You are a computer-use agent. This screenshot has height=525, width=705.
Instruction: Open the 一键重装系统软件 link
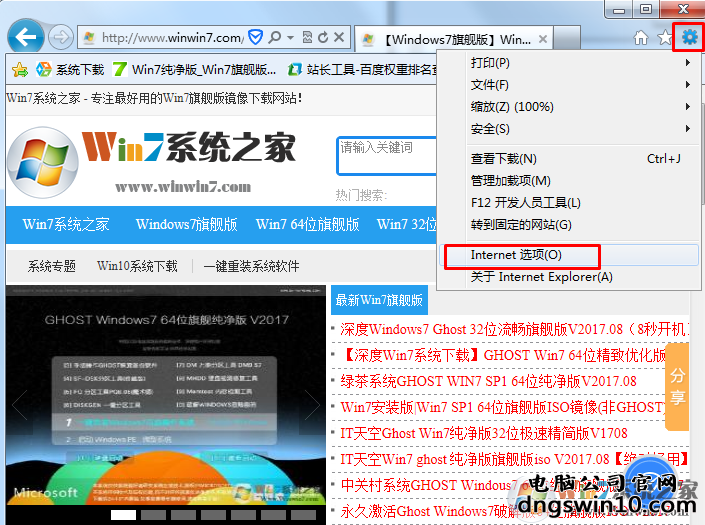251,266
